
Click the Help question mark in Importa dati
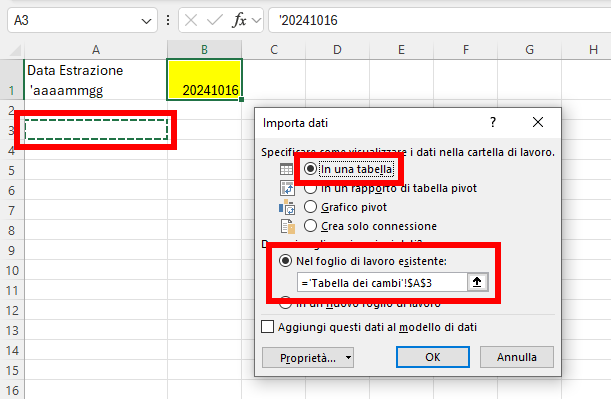pos(493,122)
